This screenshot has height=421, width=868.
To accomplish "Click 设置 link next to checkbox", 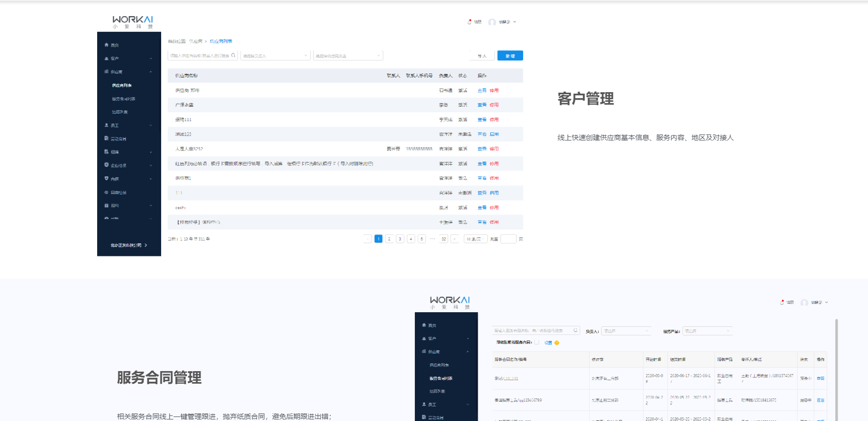I will pos(548,342).
